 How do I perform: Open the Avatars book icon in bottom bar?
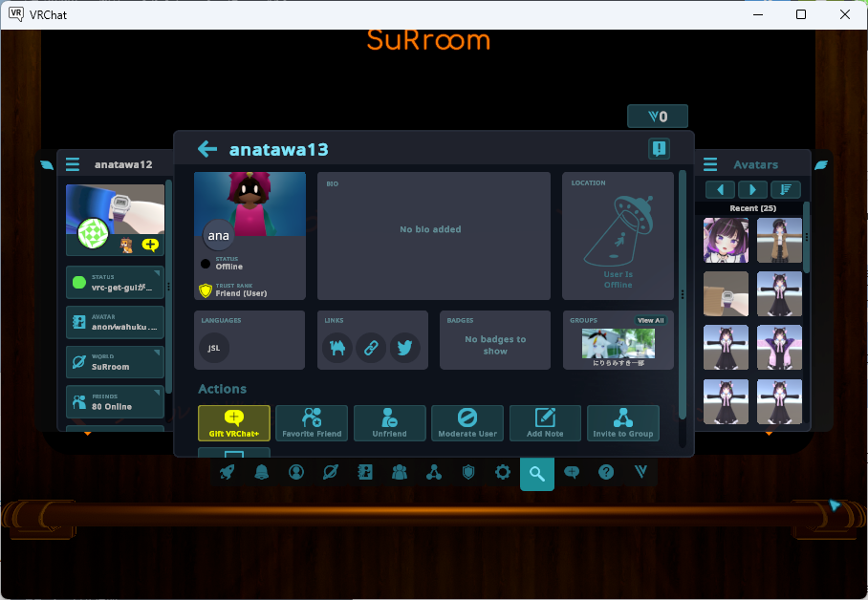coord(365,472)
